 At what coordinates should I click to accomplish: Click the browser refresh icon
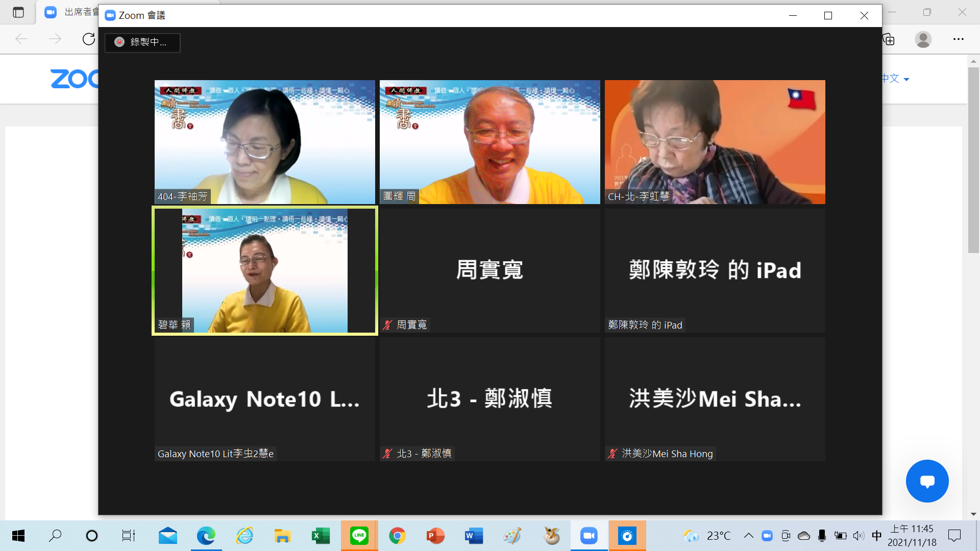point(89,39)
